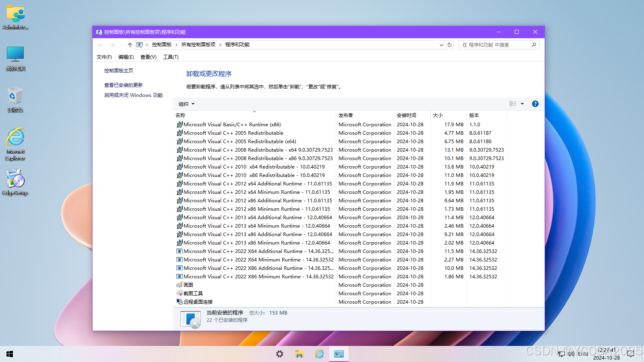Open the 工具(T) menu
Image resolution: width=644 pixels, height=362 pixels.
[x=171, y=57]
